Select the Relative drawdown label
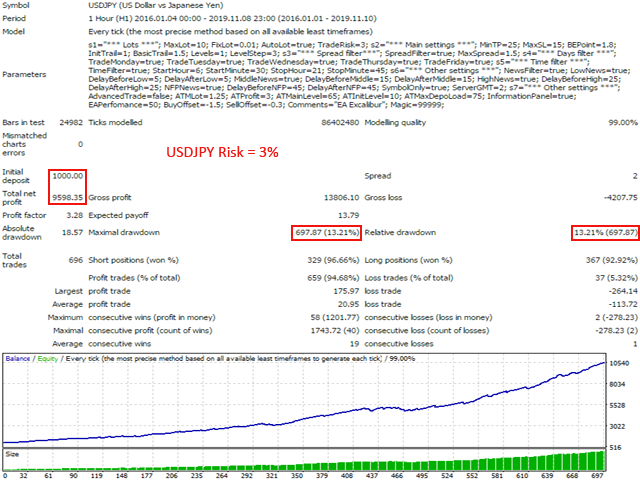 (400, 232)
